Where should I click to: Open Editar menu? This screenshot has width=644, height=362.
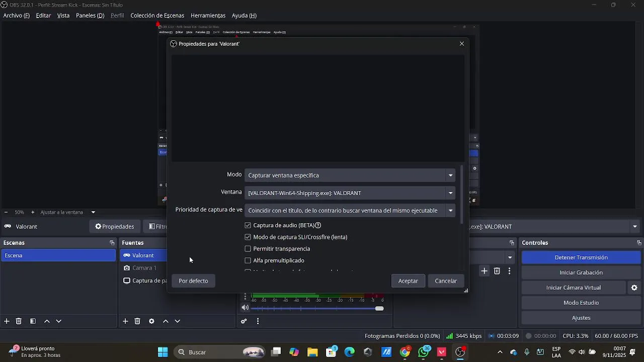(x=43, y=16)
